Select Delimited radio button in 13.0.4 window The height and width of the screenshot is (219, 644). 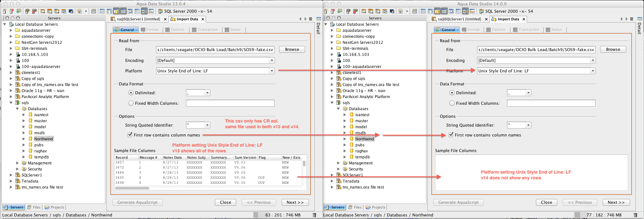(131, 93)
